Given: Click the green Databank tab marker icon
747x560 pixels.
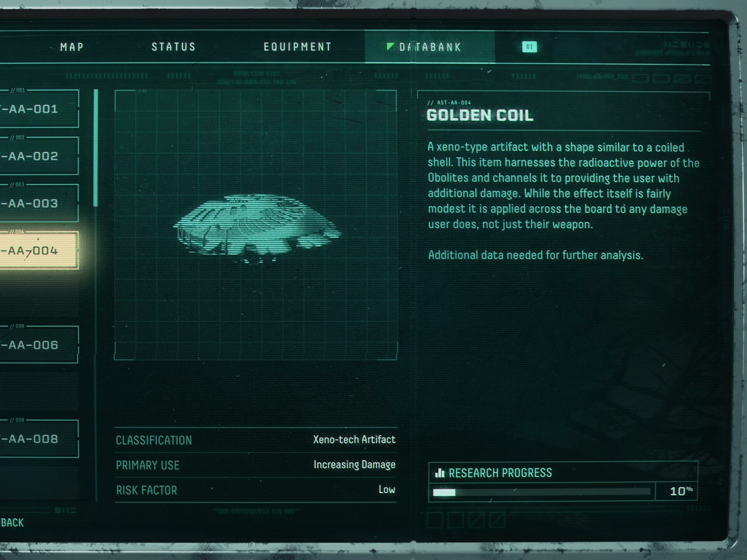Looking at the screenshot, I should 390,47.
